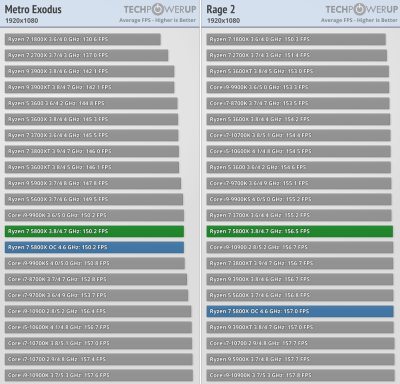
Task: Select Ryzen 5 3600X 154.2 FPS bar
Action: (x=298, y=119)
